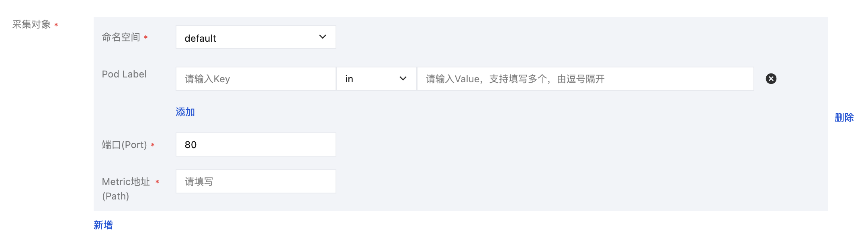Viewport: 868px width, 240px height.
Task: Click the Metric地址 (Path) field label
Action: click(x=125, y=189)
